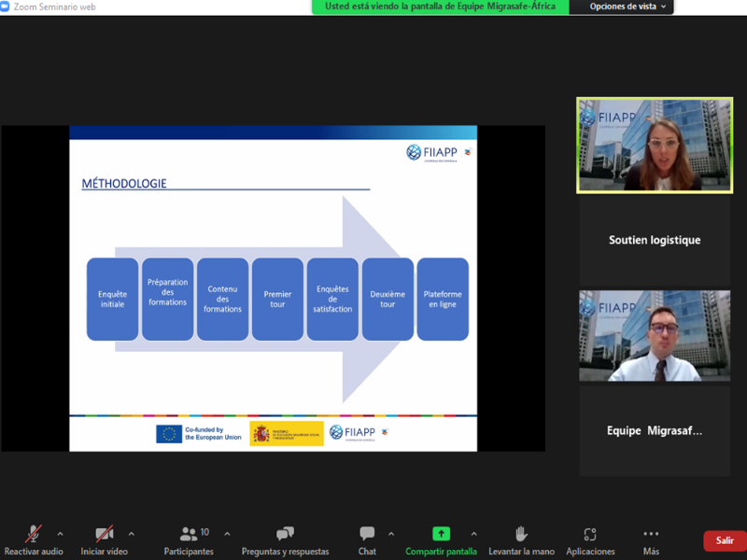Raise hand using Levantar la mano icon
Image resolution: width=747 pixels, height=560 pixels.
click(520, 535)
